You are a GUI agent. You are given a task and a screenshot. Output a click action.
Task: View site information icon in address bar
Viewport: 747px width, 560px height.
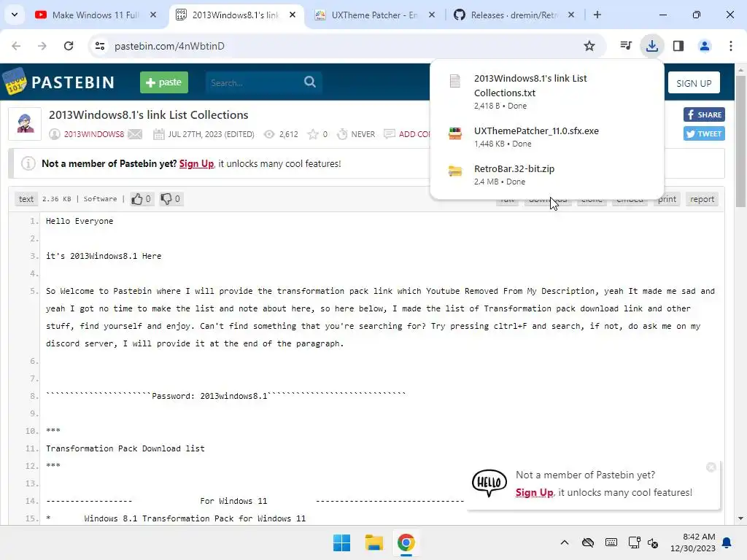click(x=100, y=46)
